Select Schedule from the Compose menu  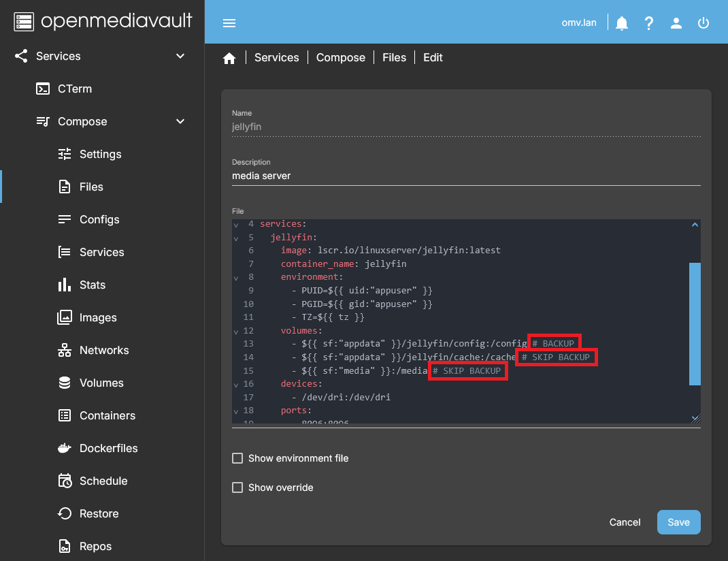103,481
